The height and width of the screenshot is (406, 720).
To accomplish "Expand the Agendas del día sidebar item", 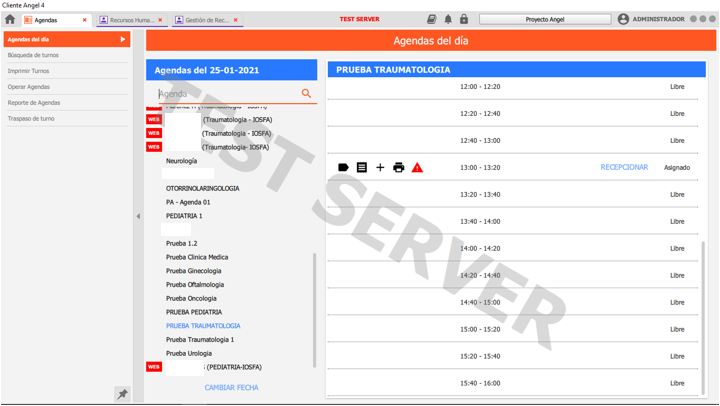I will point(123,39).
